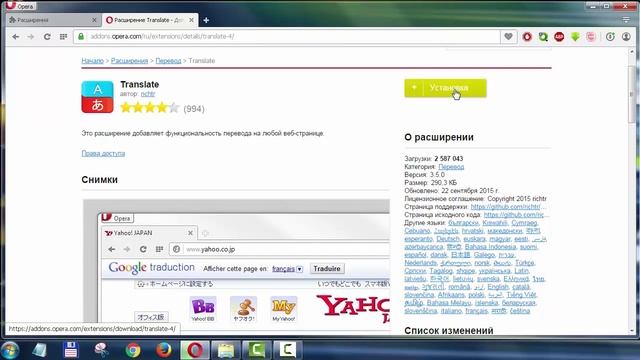Reload the current page
The width and height of the screenshot is (640, 360).
(x=47, y=37)
